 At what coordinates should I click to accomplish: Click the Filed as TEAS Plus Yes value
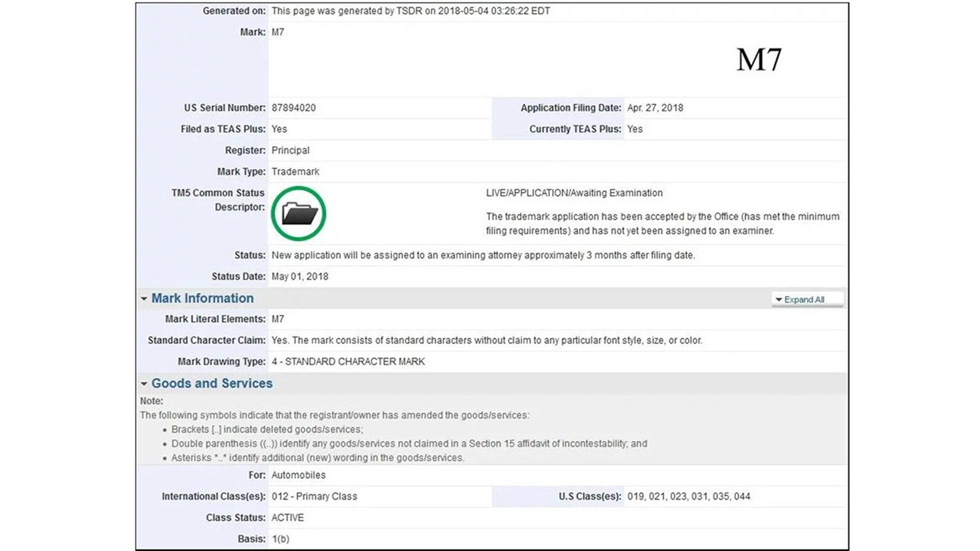pyautogui.click(x=279, y=129)
